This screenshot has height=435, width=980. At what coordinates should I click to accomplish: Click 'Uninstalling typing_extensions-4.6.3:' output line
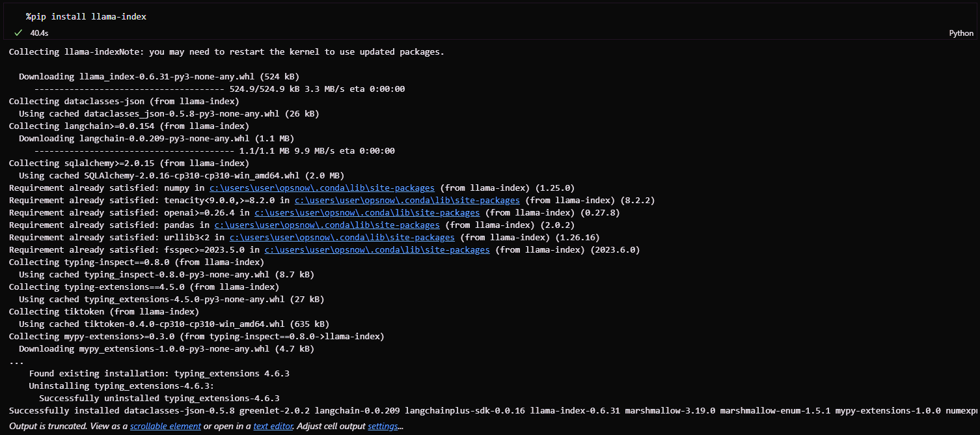pyautogui.click(x=122, y=386)
